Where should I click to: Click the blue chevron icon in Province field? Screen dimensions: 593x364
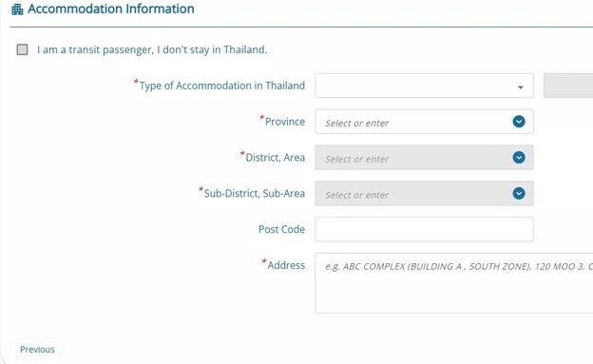[519, 122]
